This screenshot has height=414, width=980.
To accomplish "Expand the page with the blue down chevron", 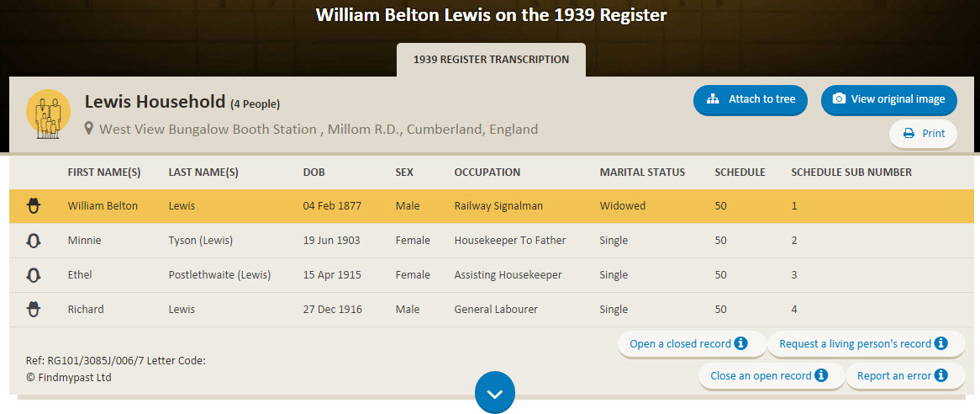I will click(494, 393).
